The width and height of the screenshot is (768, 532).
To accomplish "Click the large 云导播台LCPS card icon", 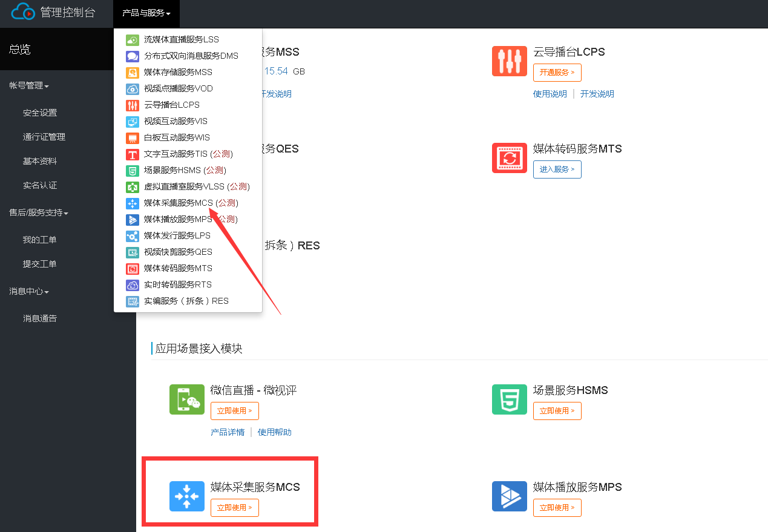I will tap(510, 61).
